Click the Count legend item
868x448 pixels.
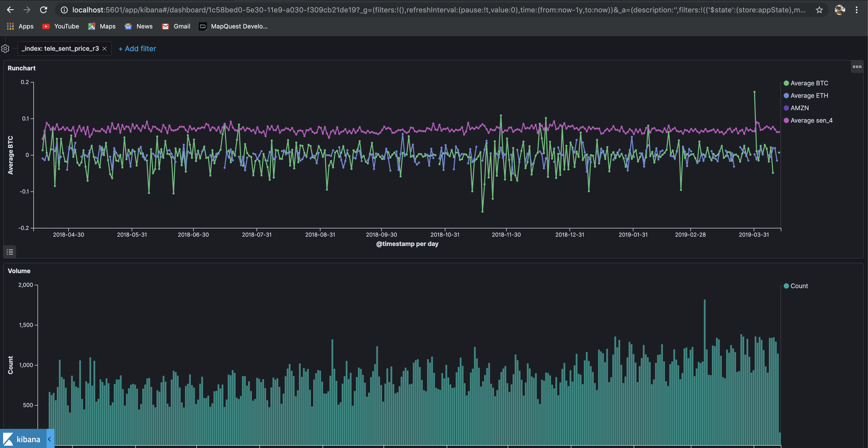799,286
